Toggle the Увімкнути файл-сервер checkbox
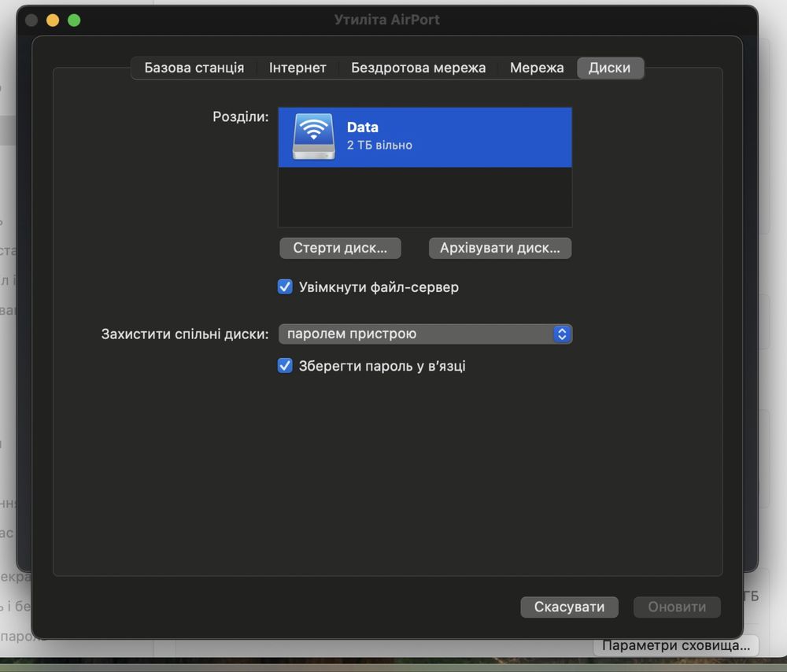The image size is (787, 672). pos(285,287)
